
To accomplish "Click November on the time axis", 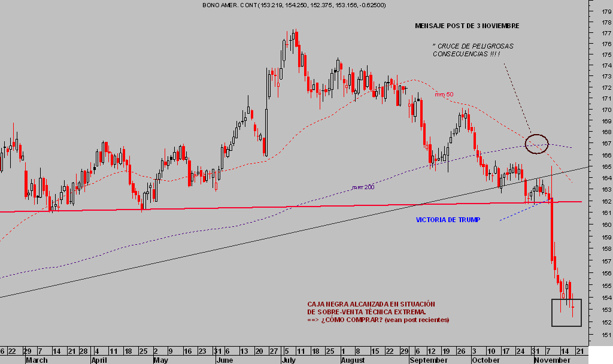I will point(552,360).
